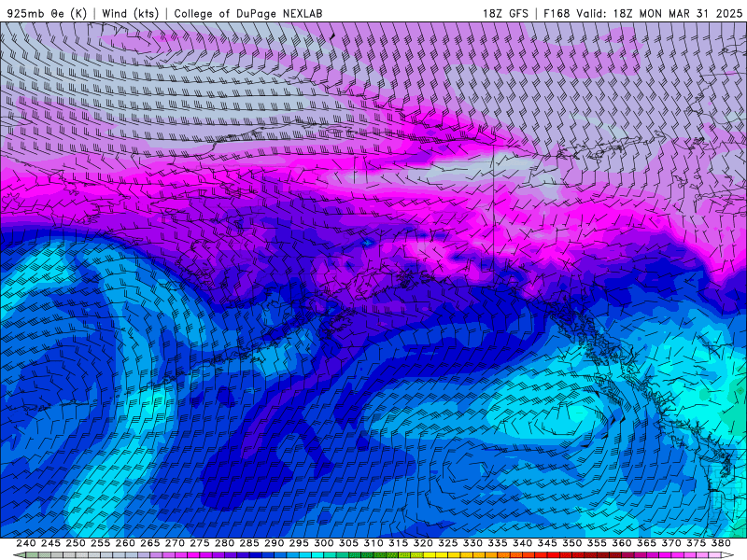The height and width of the screenshot is (560, 747).
Task: Click the 275 legend value
Action: [200, 543]
